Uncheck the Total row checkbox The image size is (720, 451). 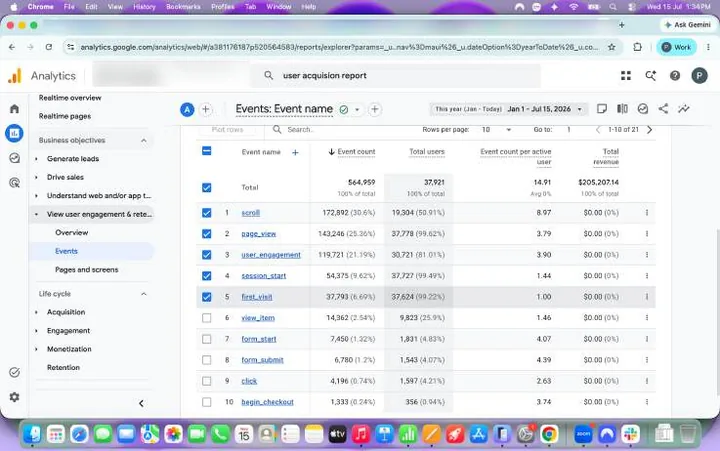[x=207, y=187]
